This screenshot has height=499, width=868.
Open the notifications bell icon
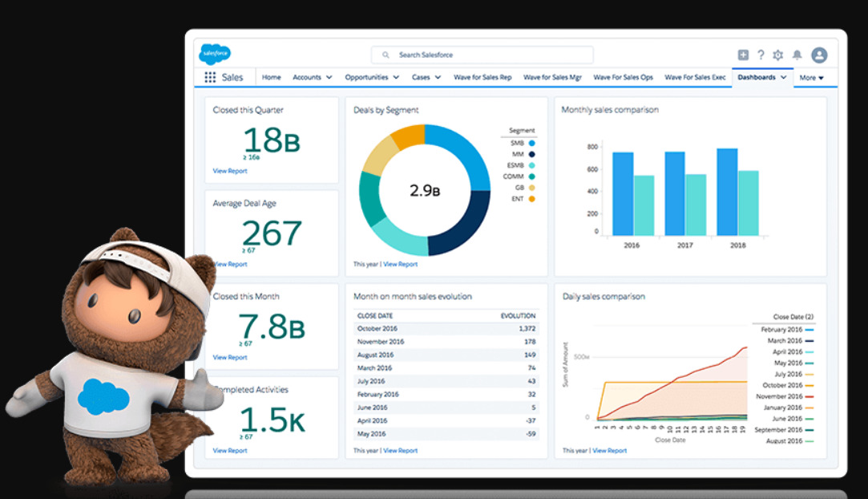(x=797, y=55)
